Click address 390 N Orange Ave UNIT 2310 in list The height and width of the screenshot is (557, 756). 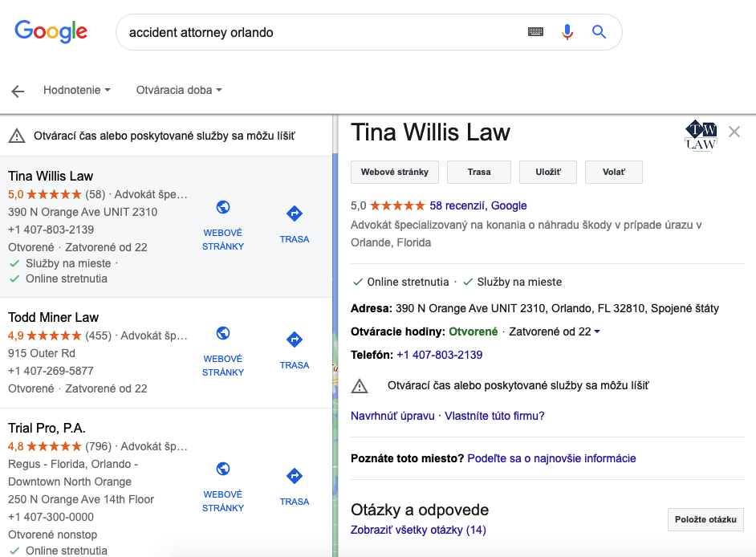click(x=83, y=212)
